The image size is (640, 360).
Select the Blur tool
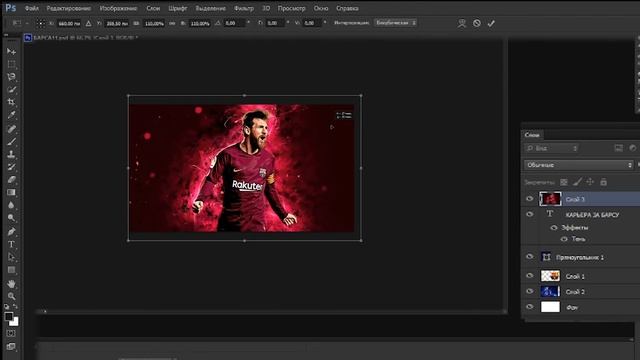pyautogui.click(x=11, y=205)
